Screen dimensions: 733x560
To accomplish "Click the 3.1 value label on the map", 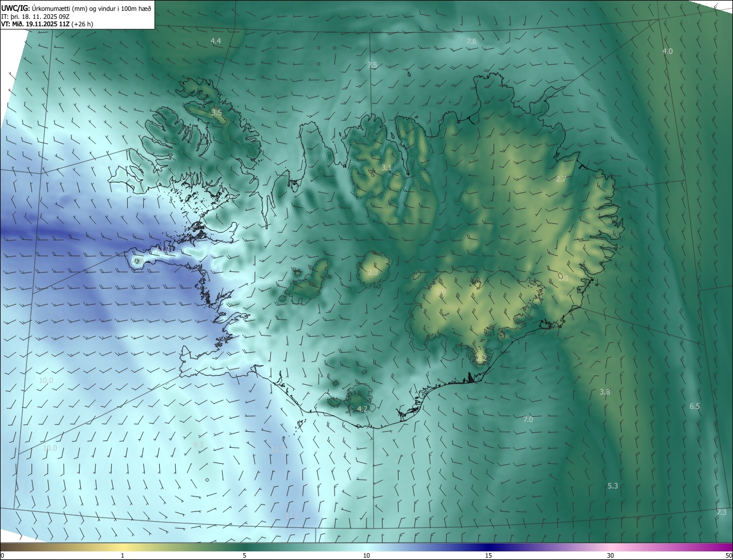I will pos(387,168).
